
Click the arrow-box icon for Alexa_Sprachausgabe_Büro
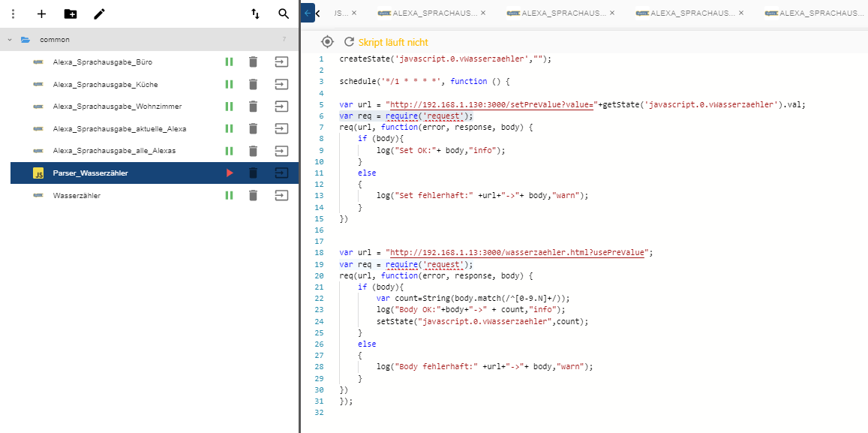[282, 62]
